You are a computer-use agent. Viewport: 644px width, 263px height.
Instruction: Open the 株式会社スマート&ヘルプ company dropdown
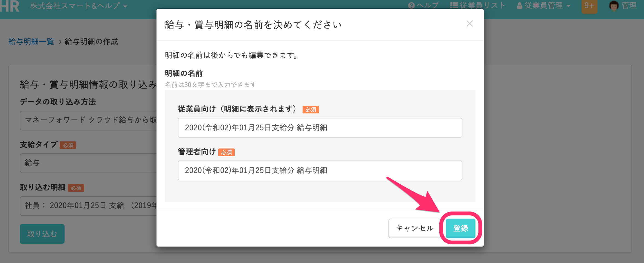click(79, 6)
